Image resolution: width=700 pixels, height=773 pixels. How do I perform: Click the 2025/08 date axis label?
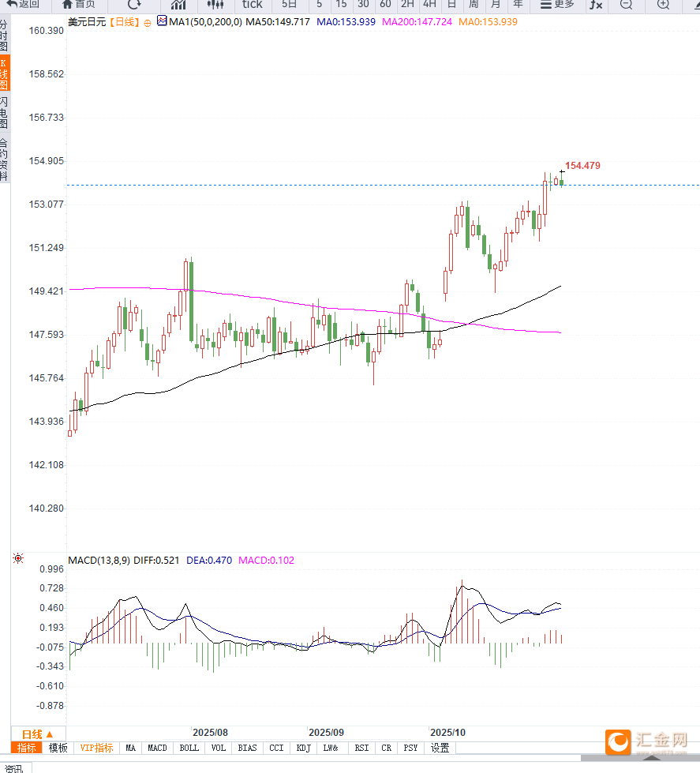211,733
